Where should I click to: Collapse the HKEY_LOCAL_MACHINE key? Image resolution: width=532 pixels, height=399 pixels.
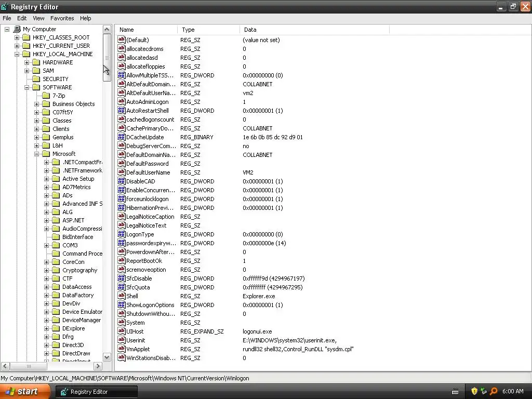click(x=17, y=54)
